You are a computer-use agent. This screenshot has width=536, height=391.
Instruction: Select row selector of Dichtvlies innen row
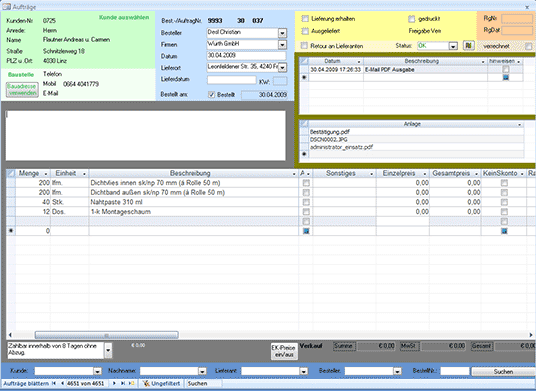point(11,183)
